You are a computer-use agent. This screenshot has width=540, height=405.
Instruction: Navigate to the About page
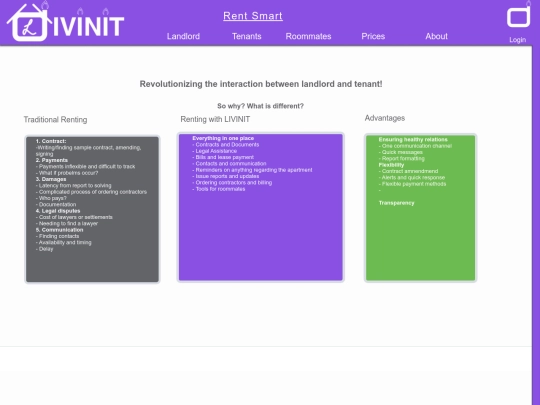(436, 36)
